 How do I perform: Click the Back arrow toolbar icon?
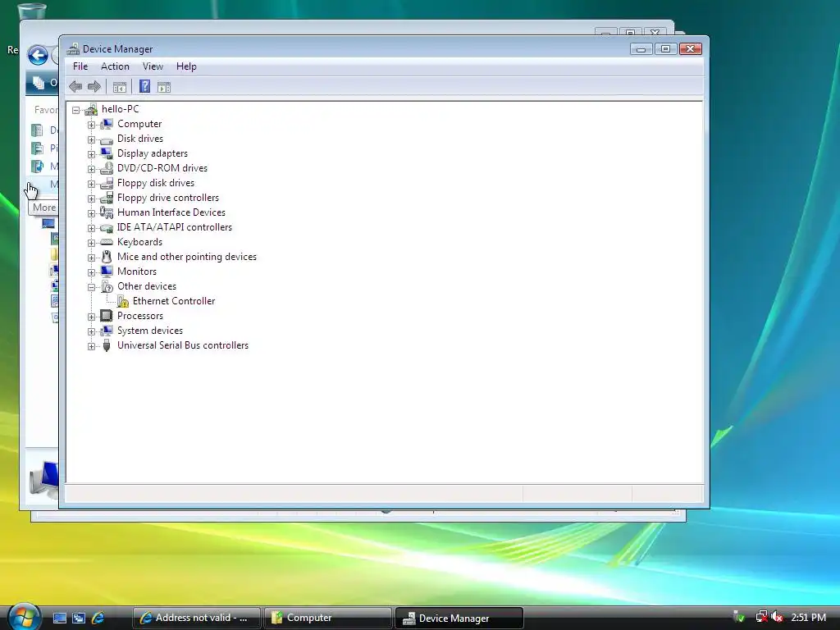coord(75,87)
